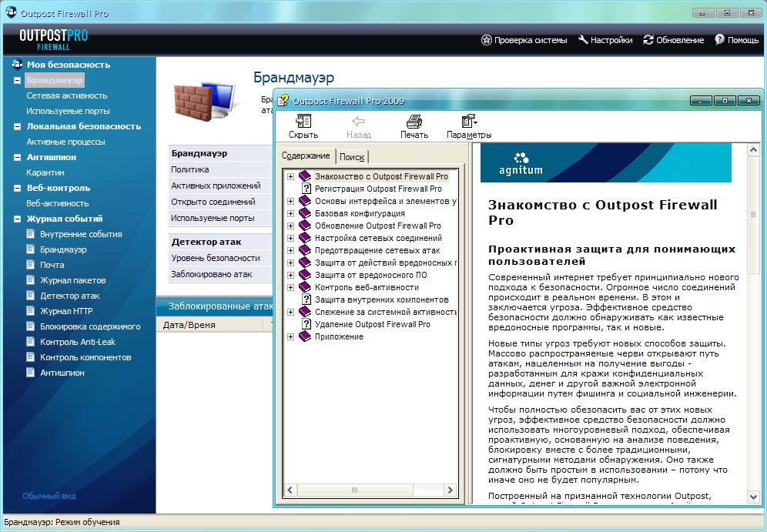767x532 pixels.
Task: Click the status bar Режим обучения text
Action: 88,522
